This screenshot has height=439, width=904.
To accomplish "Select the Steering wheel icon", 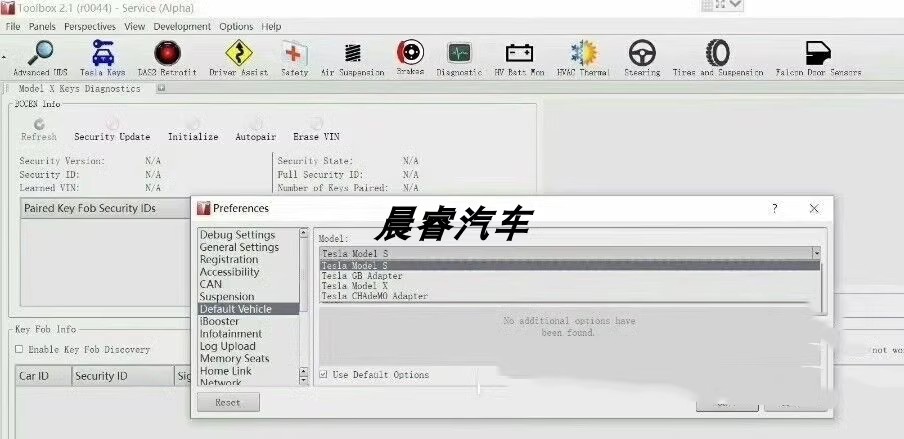I will click(x=642, y=54).
